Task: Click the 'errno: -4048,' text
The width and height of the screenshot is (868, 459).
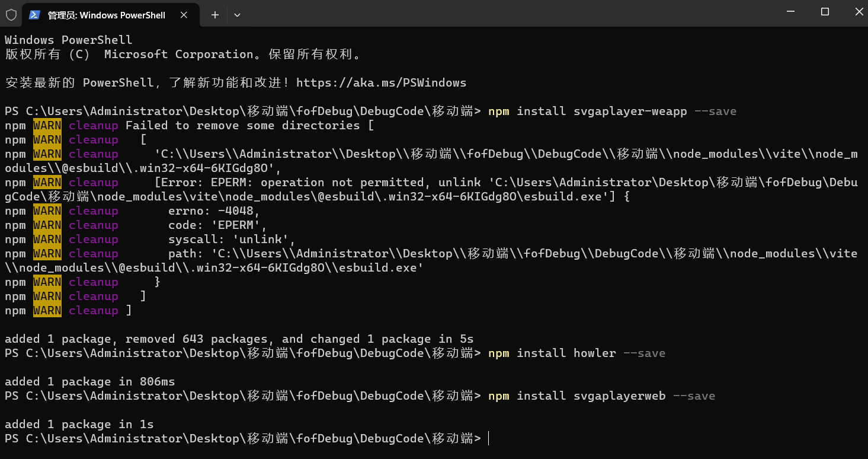Action: [x=214, y=211]
